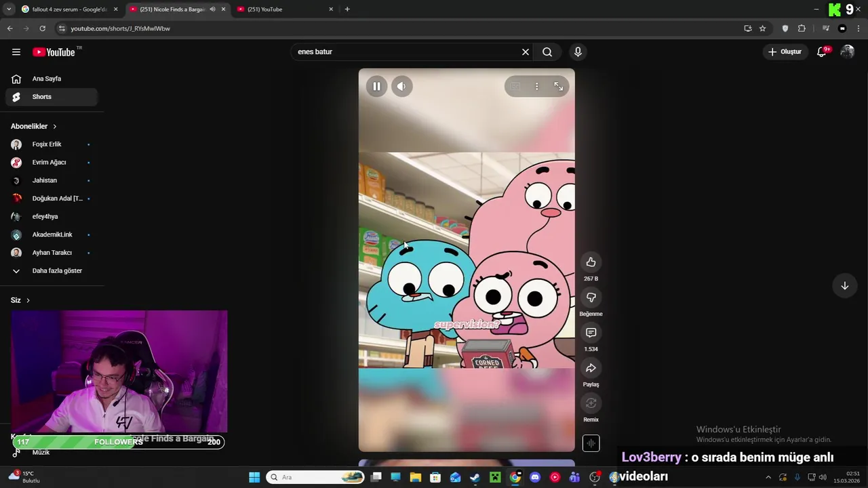
Task: Open Discord from the taskbar
Action: [x=535, y=477]
